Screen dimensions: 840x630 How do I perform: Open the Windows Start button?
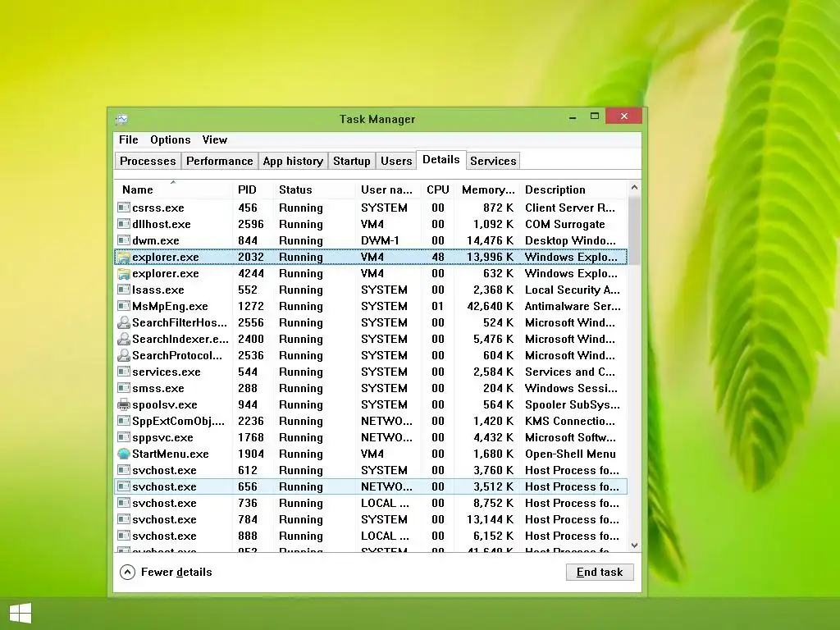(21, 614)
